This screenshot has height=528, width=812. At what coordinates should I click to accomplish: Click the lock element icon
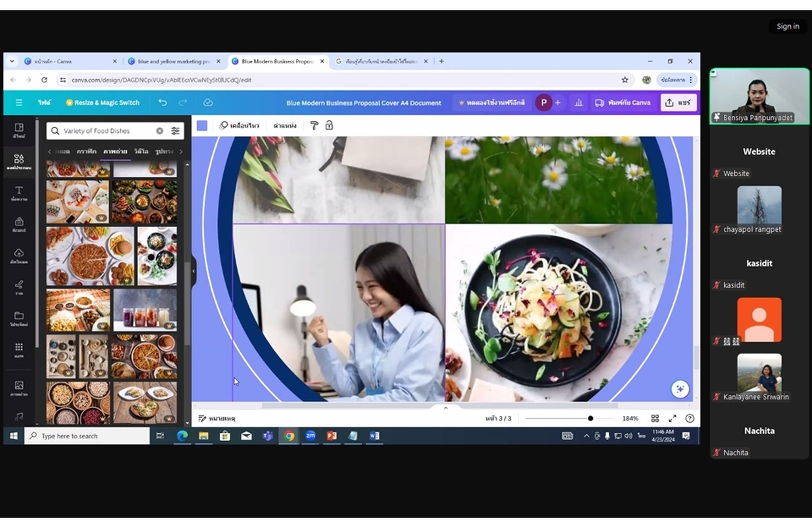point(329,125)
